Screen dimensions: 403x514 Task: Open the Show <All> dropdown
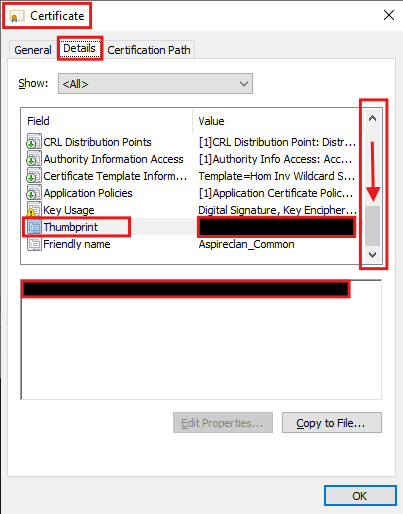[x=155, y=84]
